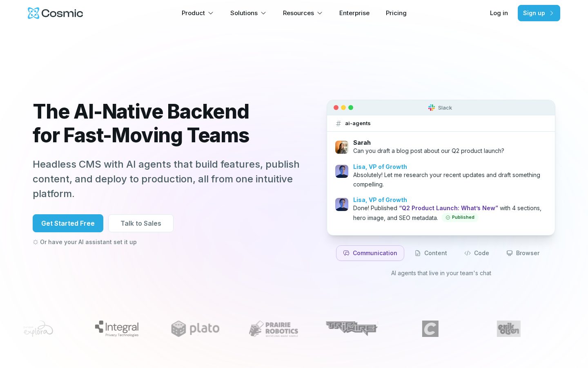The height and width of the screenshot is (368, 588).
Task: Click the Sarah sender name
Action: [x=362, y=143]
